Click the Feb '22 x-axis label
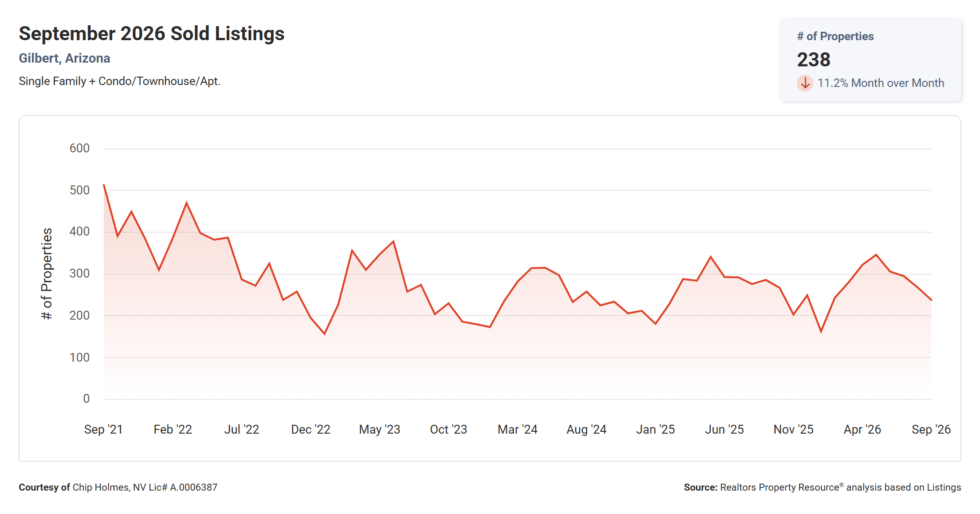 pos(173,429)
